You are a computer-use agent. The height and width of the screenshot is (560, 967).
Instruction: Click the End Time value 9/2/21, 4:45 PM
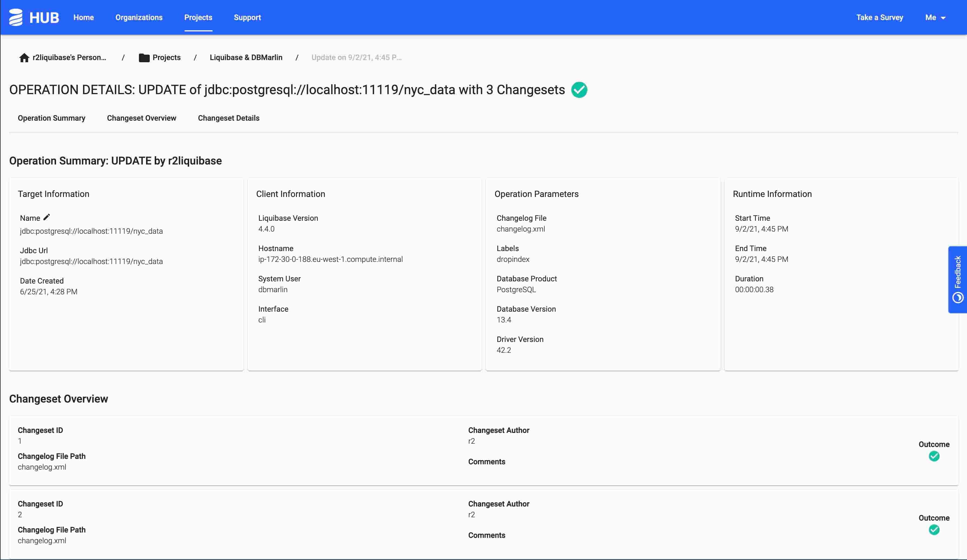(761, 259)
